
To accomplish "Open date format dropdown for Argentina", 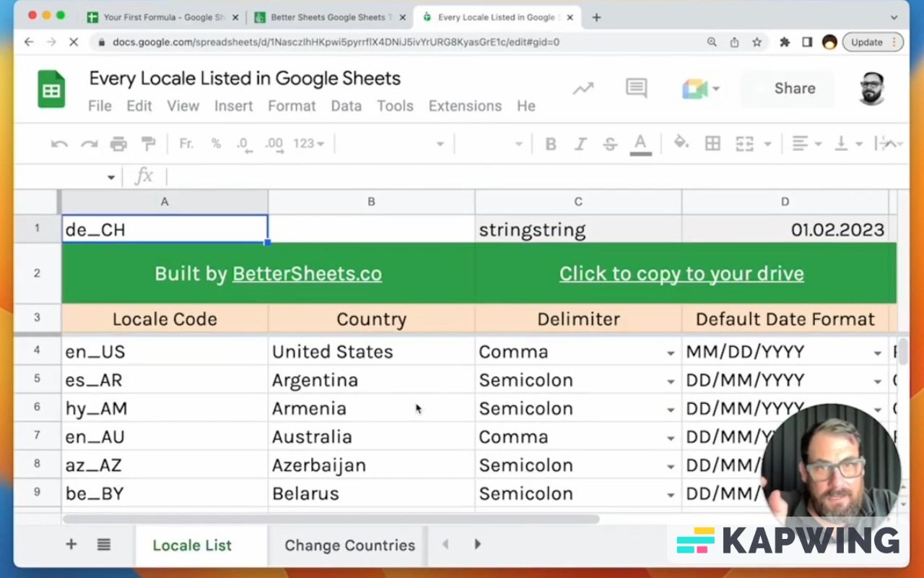I will 877,381.
